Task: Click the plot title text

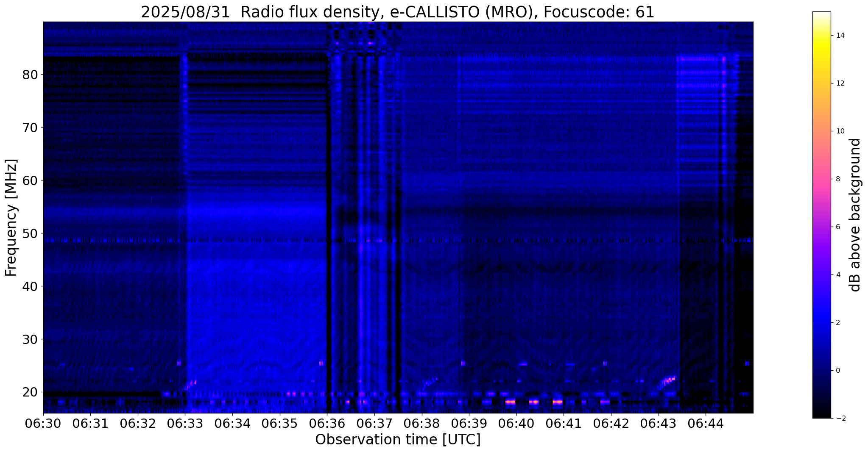Action: coord(398,12)
